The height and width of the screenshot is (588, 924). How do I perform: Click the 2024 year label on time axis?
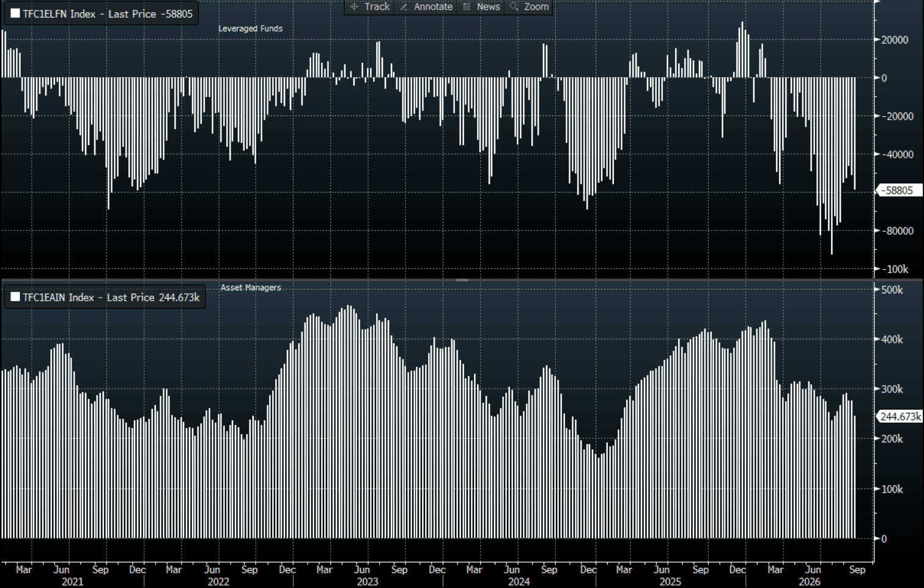coord(519,582)
